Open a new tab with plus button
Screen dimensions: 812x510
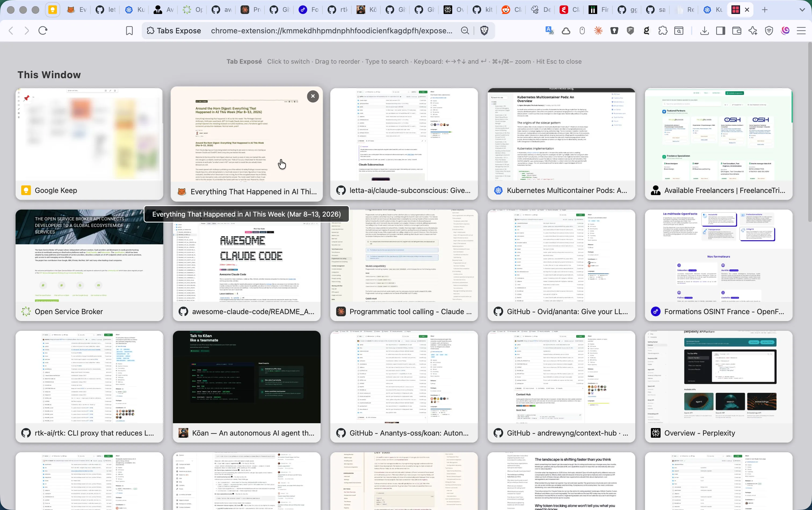[x=765, y=10]
